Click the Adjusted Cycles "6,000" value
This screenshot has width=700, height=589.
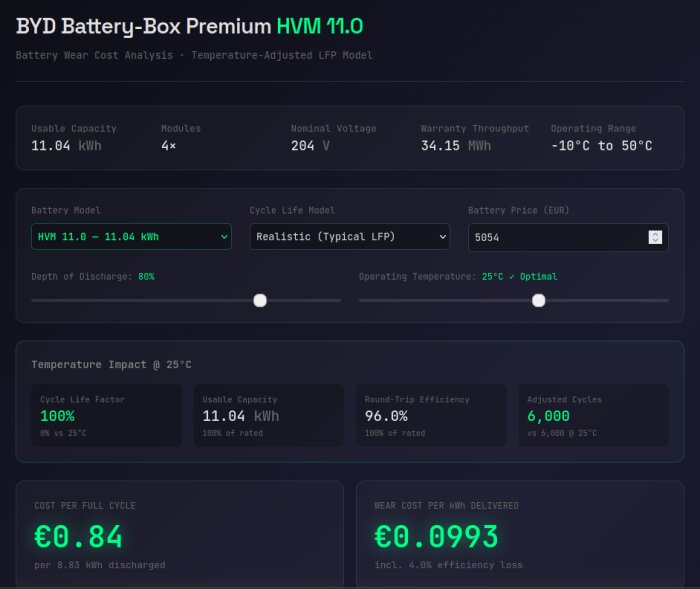tap(548, 416)
